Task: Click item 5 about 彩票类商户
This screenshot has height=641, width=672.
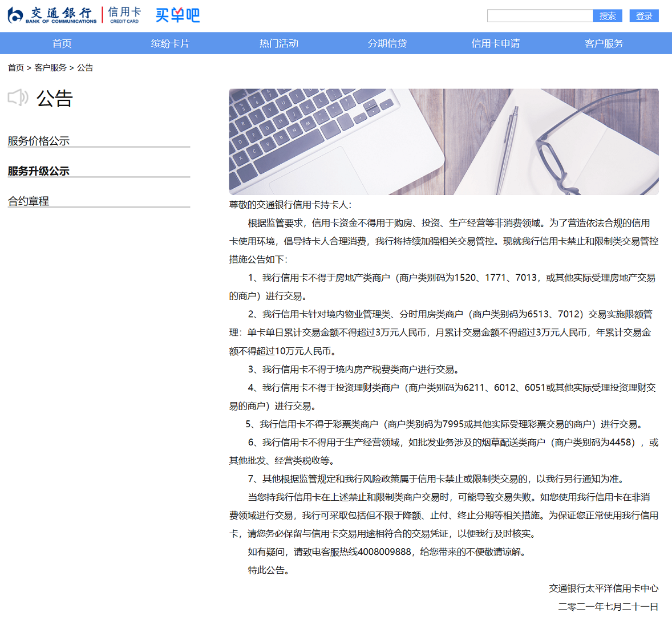Action: (x=446, y=424)
